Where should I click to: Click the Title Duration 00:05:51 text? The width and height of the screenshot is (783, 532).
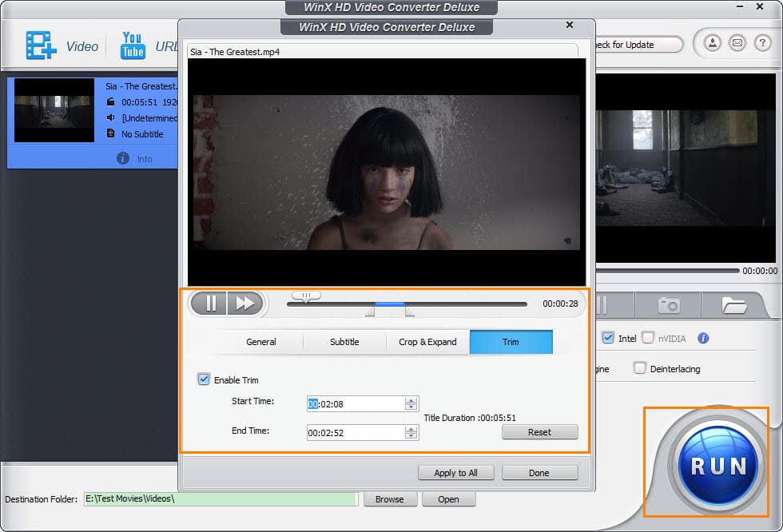click(x=470, y=418)
